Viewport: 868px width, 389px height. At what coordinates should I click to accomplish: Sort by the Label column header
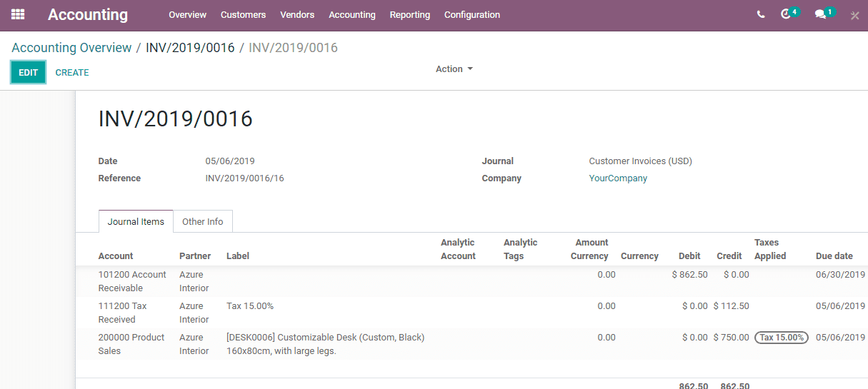coord(238,256)
